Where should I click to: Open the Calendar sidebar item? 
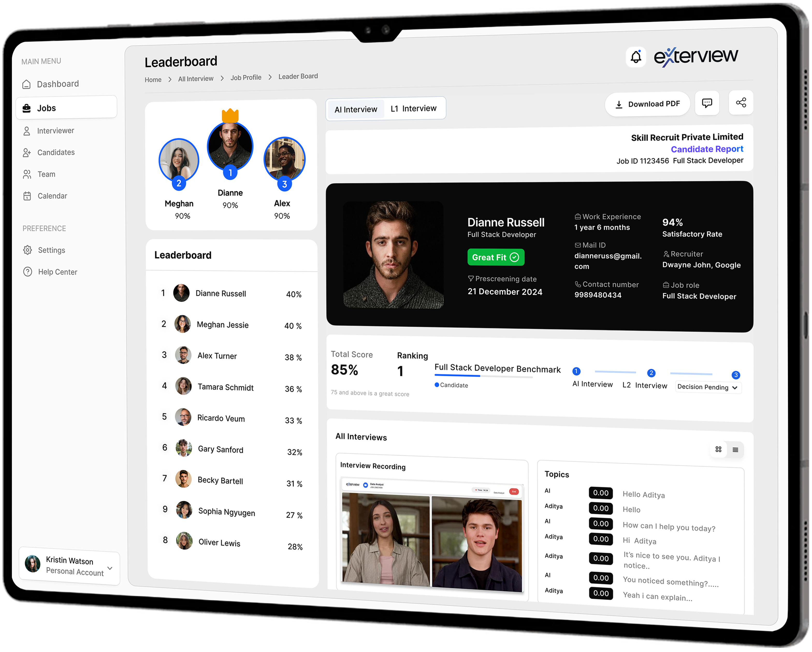pyautogui.click(x=52, y=196)
